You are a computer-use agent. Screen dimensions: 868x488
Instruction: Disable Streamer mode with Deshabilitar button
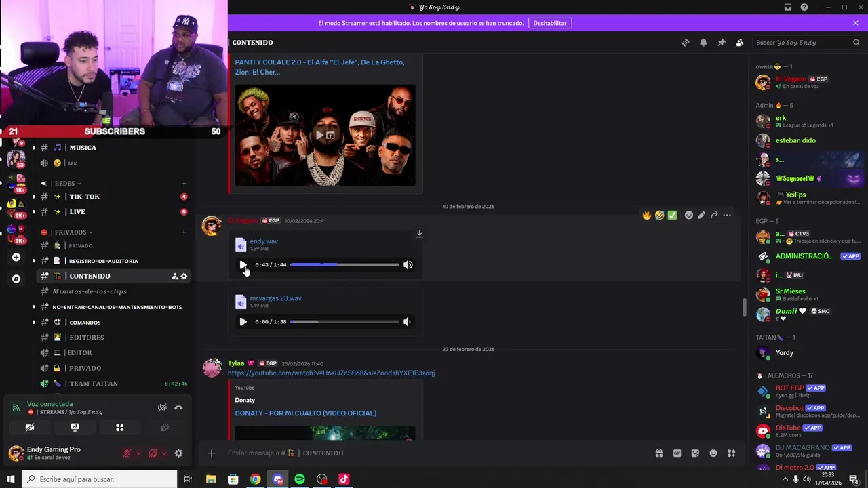tap(549, 23)
